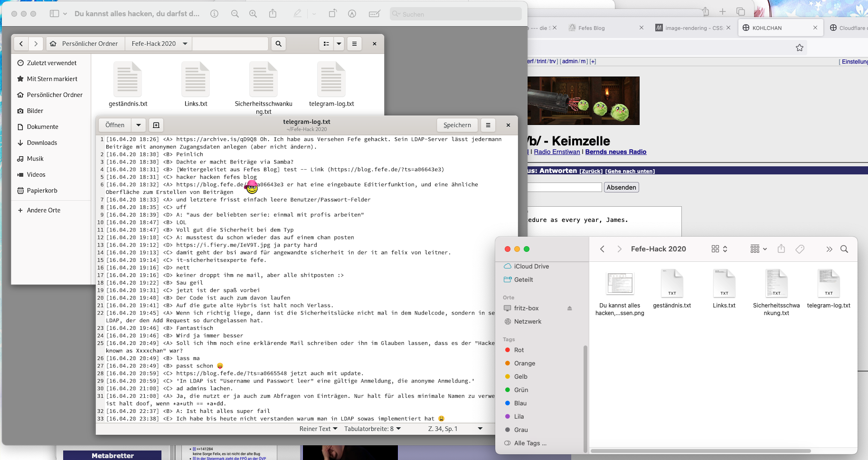The image size is (868, 460).
Task: Click the zoom in magnifier in Preview
Action: (x=253, y=14)
